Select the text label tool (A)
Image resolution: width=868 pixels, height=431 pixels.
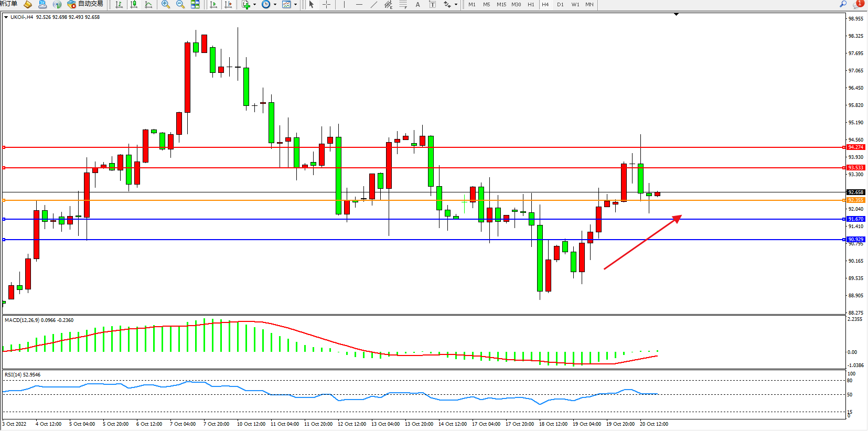[417, 4]
